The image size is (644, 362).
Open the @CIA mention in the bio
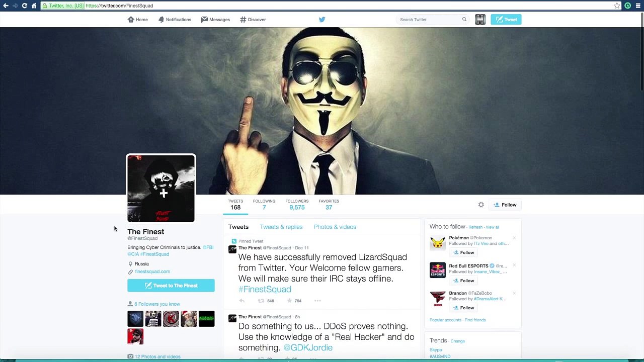(133, 254)
